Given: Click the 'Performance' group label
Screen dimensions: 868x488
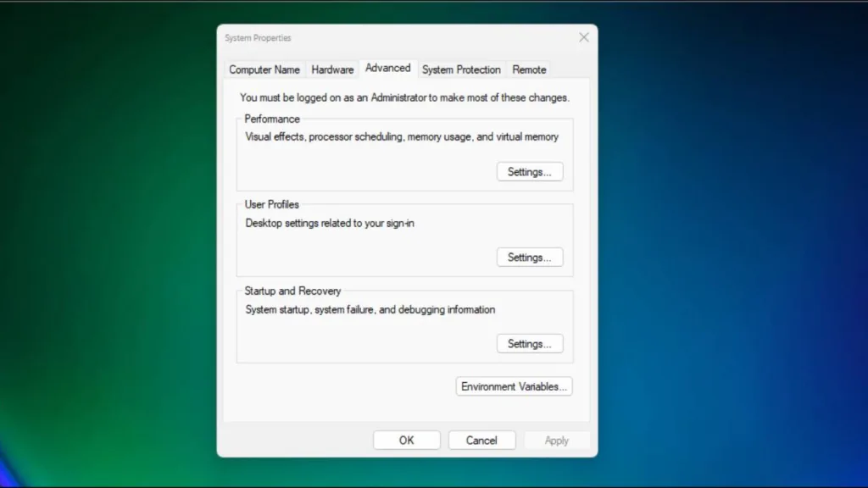Looking at the screenshot, I should [272, 119].
